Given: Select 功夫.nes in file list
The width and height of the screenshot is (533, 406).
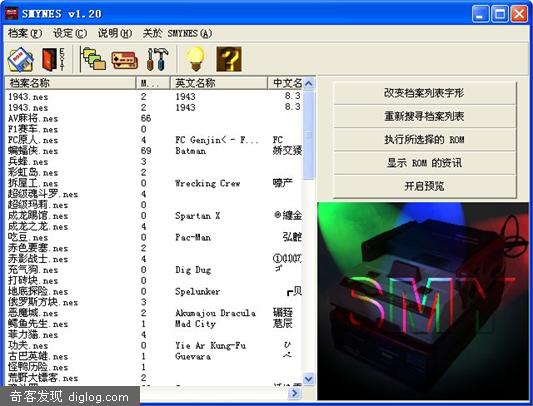Looking at the screenshot, I should (28, 346).
